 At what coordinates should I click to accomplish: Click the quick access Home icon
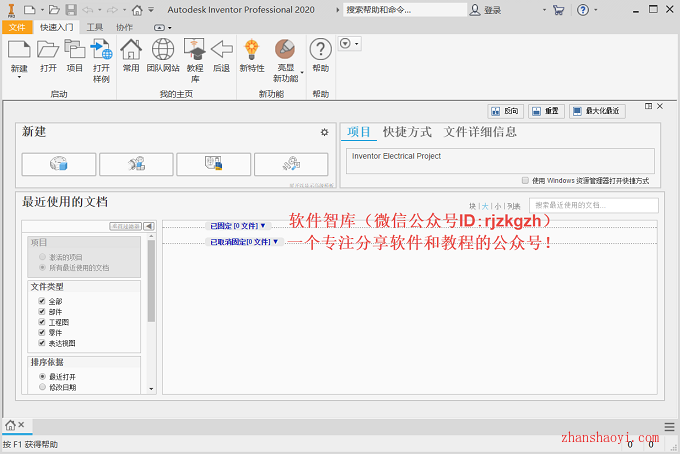[x=137, y=10]
